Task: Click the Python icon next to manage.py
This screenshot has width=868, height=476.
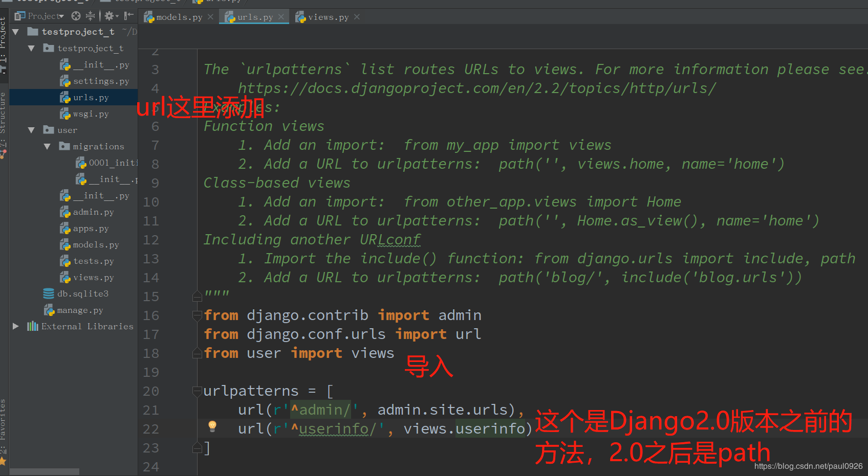Action: (49, 310)
